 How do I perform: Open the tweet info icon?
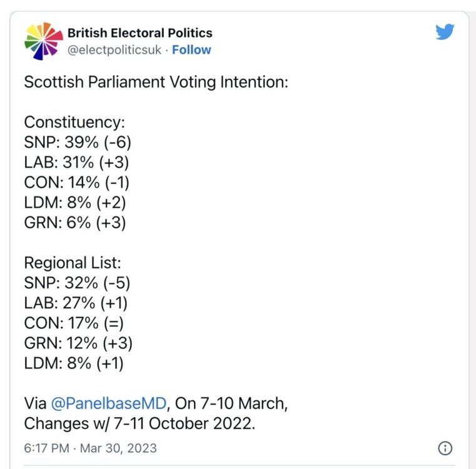[445, 448]
